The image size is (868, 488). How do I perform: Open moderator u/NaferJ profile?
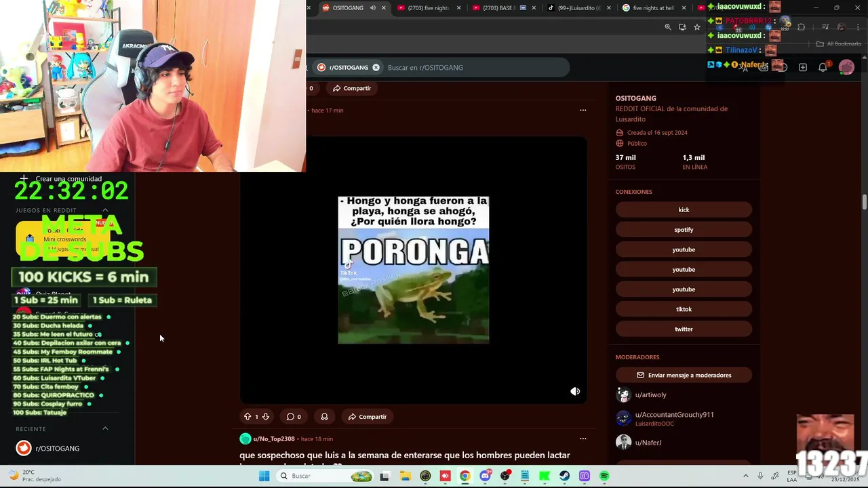click(648, 443)
